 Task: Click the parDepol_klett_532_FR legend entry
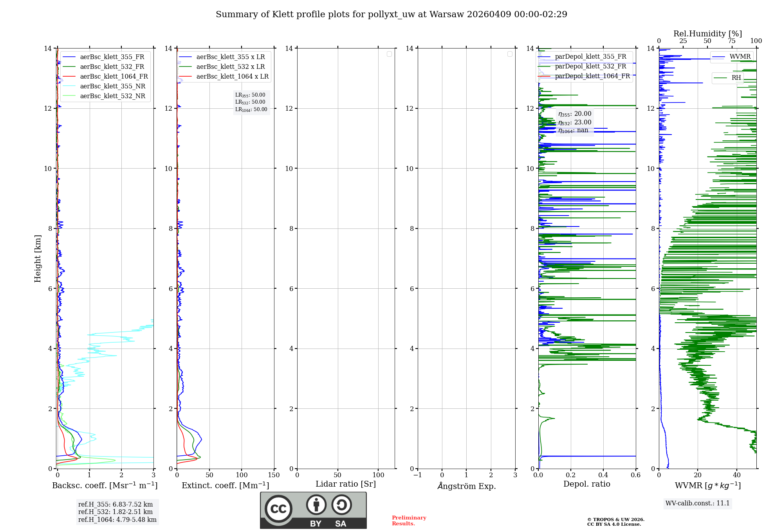click(590, 66)
